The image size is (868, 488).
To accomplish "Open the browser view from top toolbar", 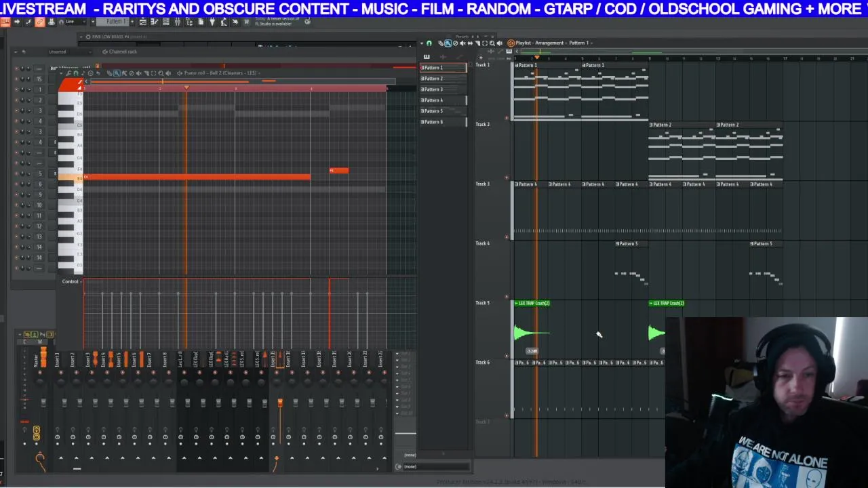I will coord(189,22).
